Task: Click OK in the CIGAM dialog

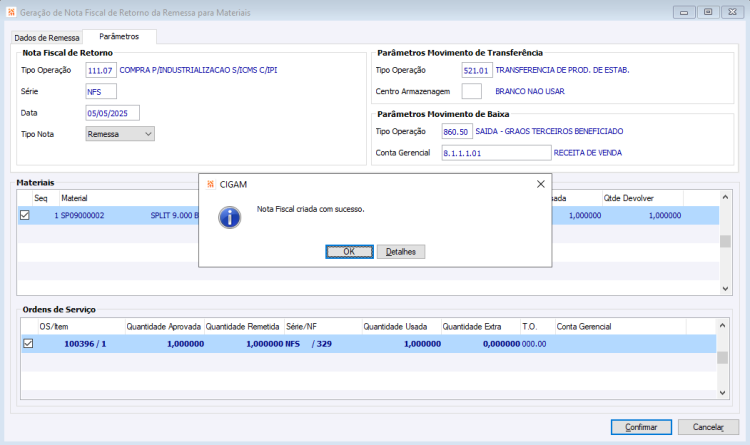Action: [349, 252]
